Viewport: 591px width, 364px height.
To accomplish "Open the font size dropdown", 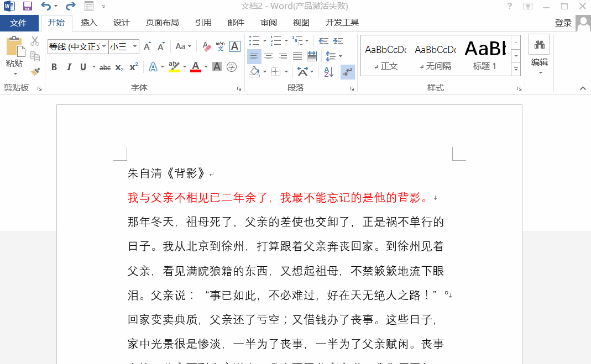I will [x=134, y=46].
